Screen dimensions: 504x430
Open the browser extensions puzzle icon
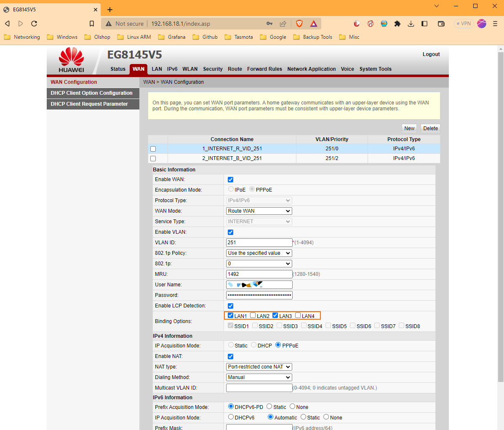click(x=397, y=24)
